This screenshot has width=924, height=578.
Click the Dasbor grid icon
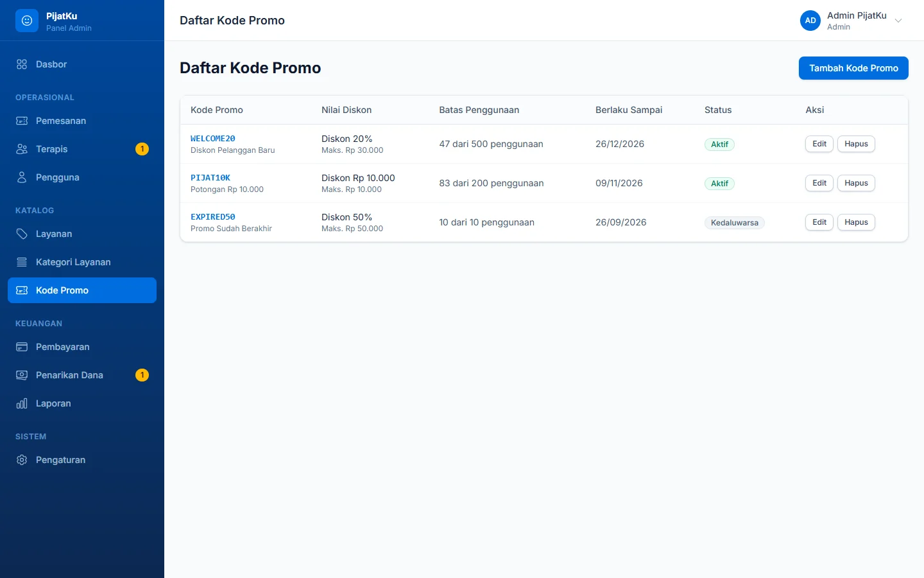pos(22,64)
